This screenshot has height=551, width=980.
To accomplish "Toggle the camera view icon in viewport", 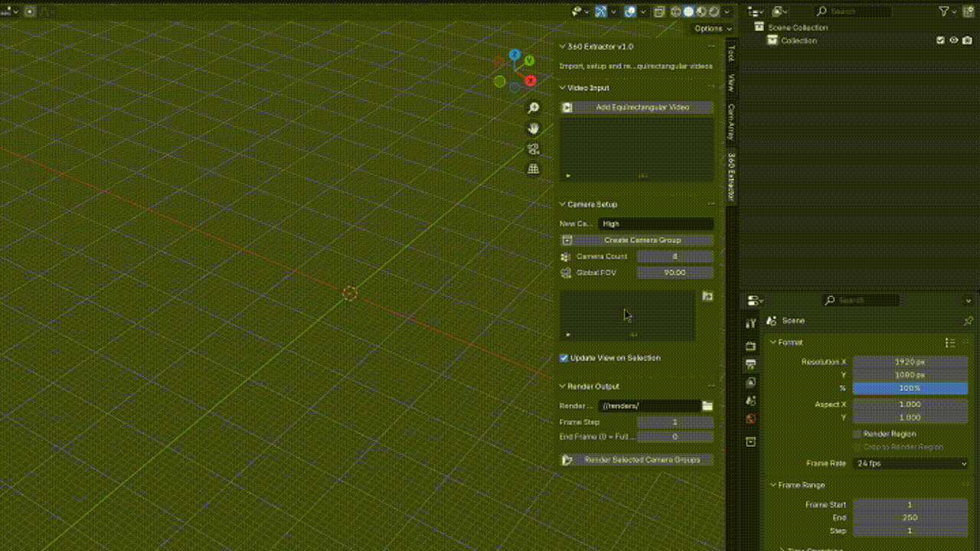I will (x=534, y=148).
